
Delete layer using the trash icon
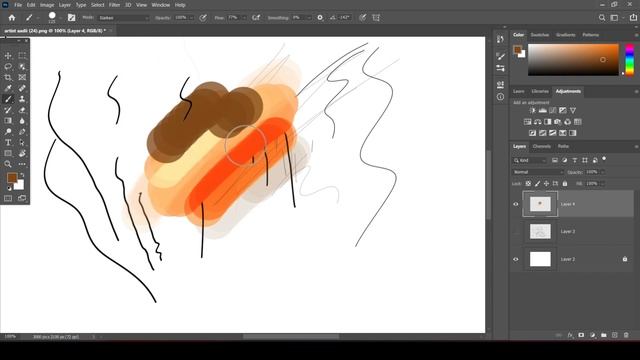pyautogui.click(x=626, y=335)
